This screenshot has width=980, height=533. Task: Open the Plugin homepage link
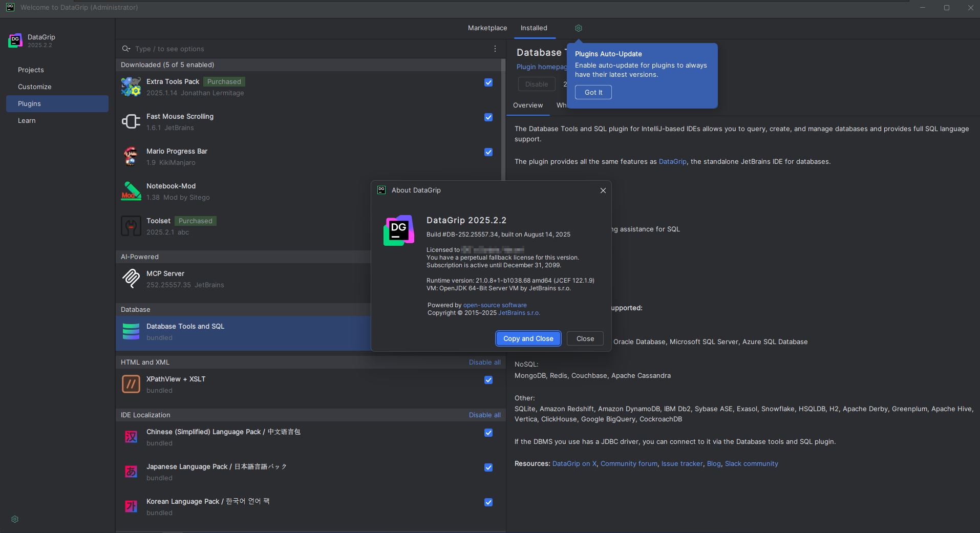(x=541, y=67)
